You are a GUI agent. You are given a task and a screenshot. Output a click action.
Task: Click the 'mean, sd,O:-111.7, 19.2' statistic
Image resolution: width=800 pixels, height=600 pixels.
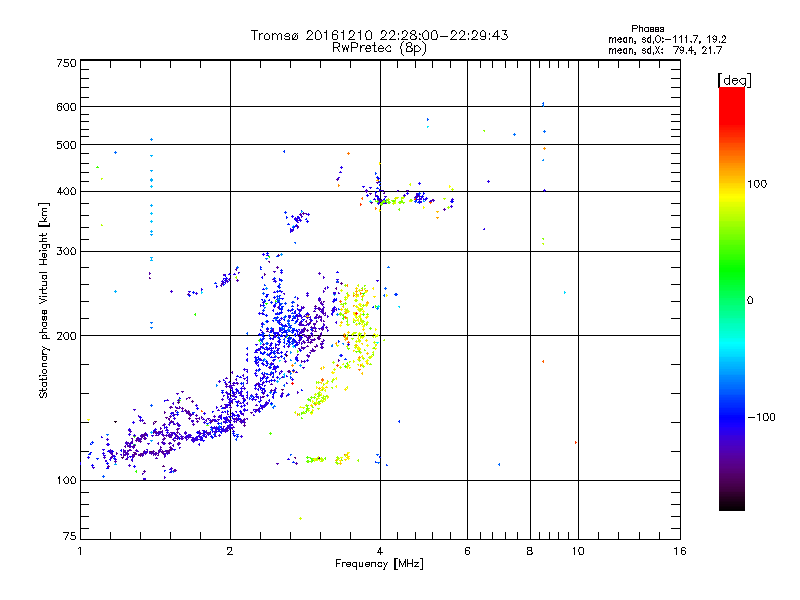[x=667, y=39]
